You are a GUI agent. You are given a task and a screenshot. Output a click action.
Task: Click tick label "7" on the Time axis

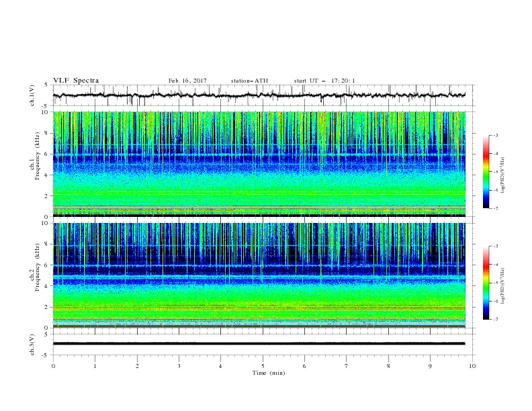point(347,366)
